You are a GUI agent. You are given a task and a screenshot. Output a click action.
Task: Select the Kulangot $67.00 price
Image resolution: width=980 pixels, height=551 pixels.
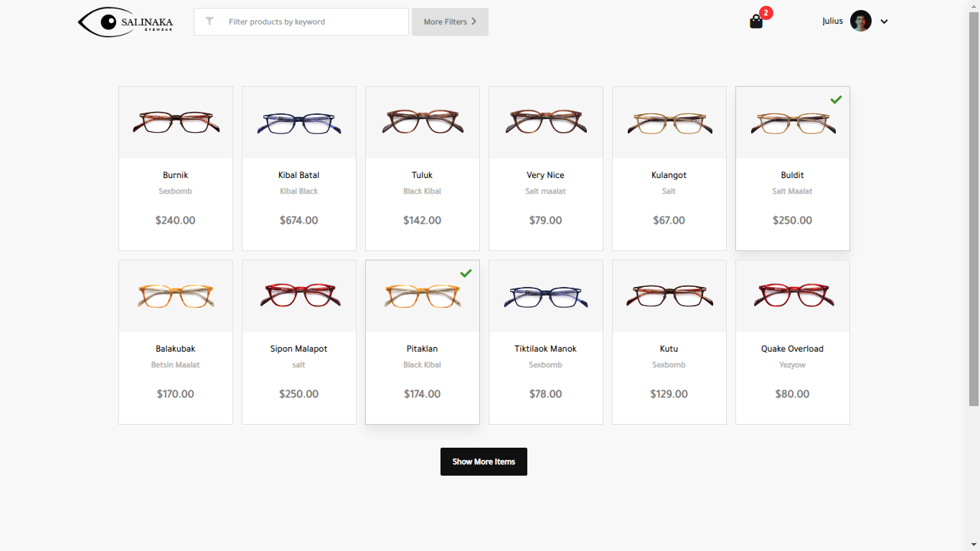669,220
